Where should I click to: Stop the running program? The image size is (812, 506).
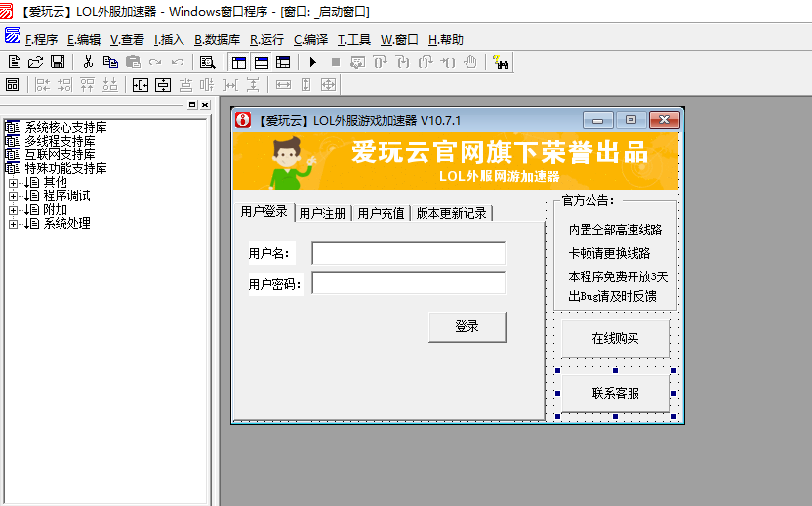pyautogui.click(x=335, y=63)
